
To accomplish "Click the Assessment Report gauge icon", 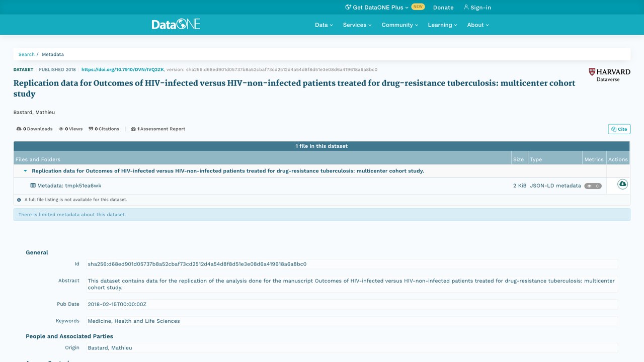I will (133, 129).
